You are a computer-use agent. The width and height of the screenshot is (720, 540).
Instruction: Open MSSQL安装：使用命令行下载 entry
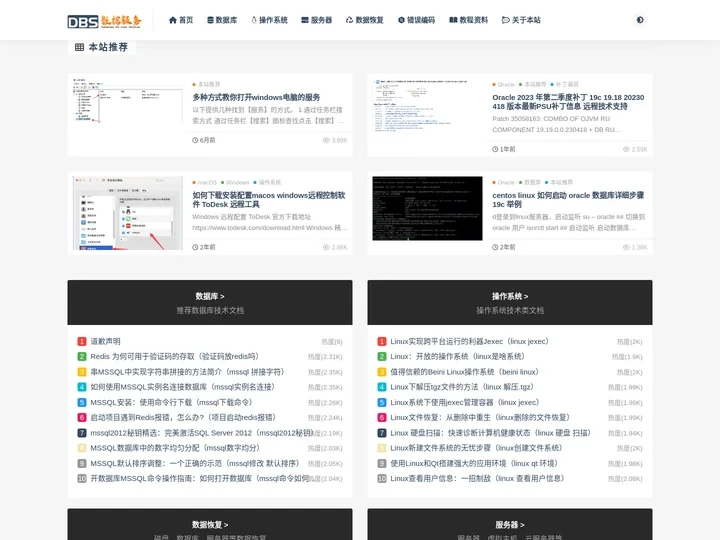[x=171, y=403]
